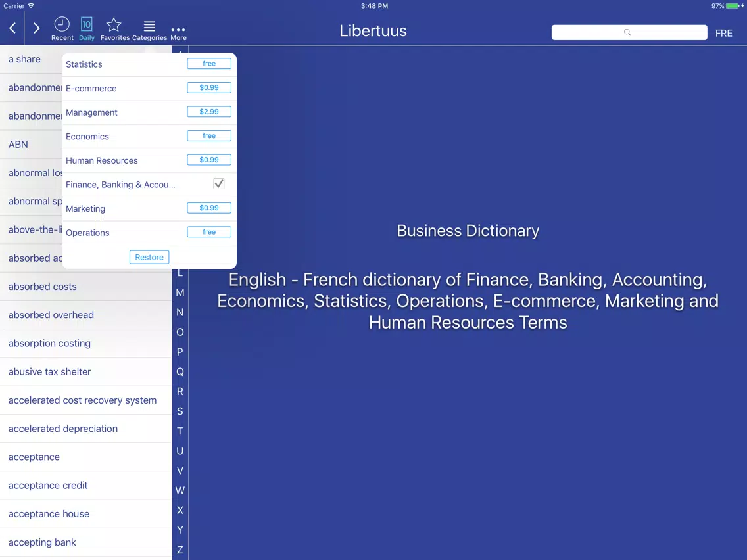The width and height of the screenshot is (747, 560).
Task: Select Management row label
Action: [x=91, y=113]
